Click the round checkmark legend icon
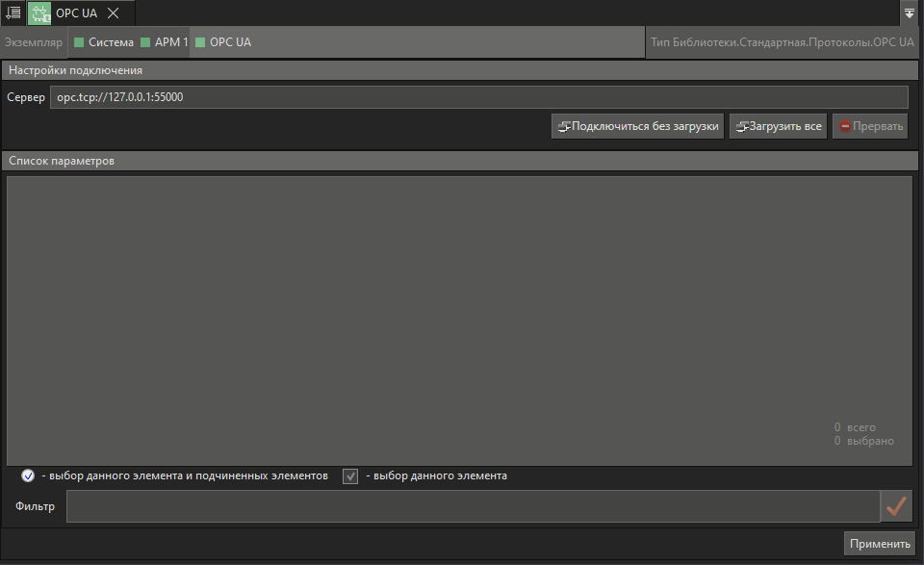Screen dimensions: 924x565 pos(28,475)
